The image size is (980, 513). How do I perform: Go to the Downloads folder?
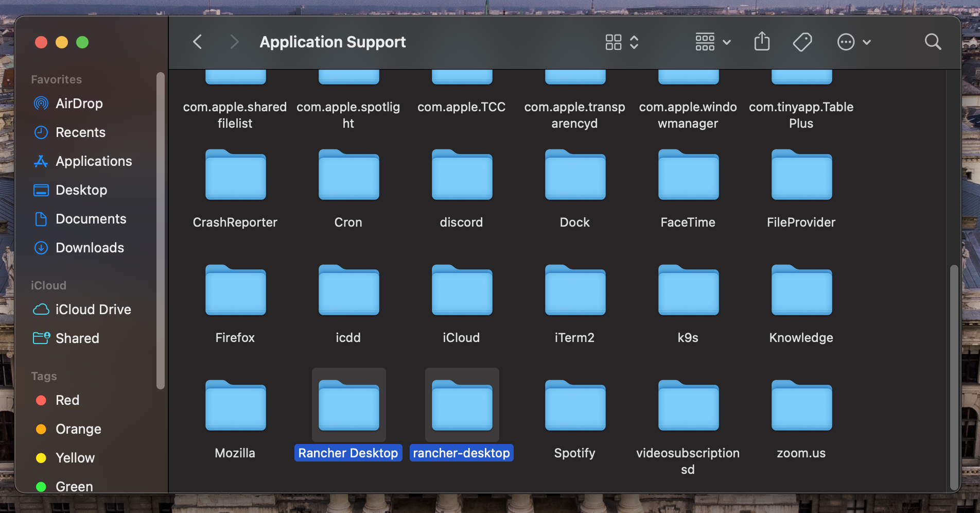90,248
